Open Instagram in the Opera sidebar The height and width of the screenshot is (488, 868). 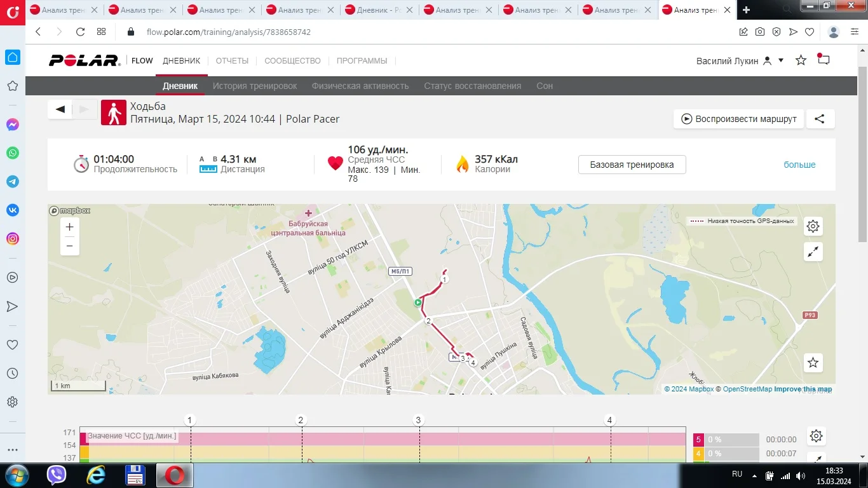[x=13, y=239]
